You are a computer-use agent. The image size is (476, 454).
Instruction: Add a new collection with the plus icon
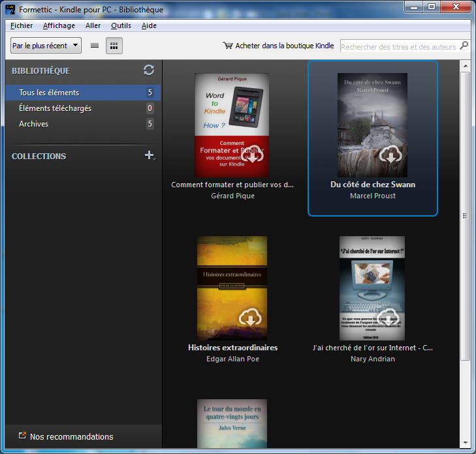tap(150, 155)
